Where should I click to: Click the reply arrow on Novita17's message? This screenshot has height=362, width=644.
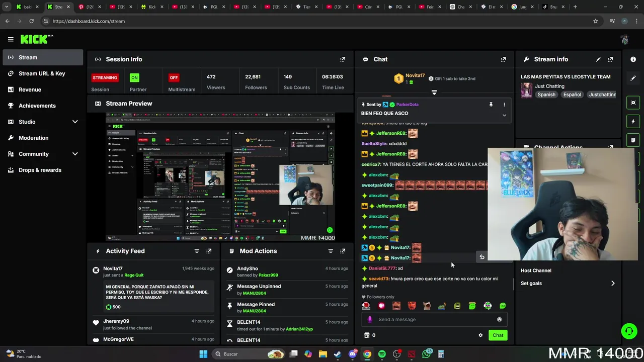pos(481,257)
